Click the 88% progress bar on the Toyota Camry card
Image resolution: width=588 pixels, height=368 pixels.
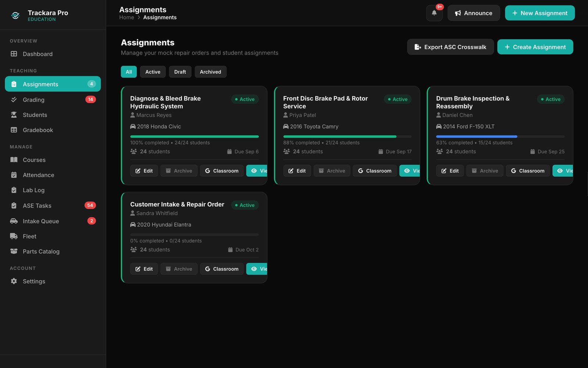click(x=347, y=137)
